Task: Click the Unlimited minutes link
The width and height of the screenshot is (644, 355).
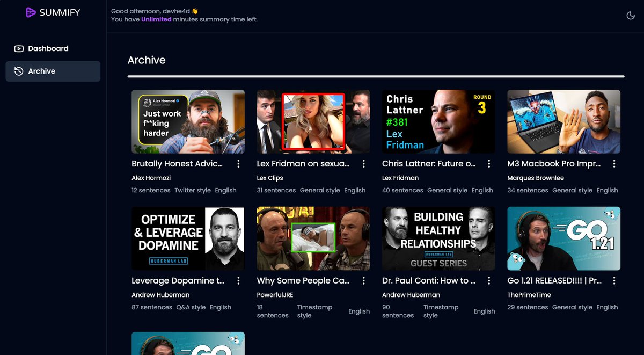Action: pos(156,19)
